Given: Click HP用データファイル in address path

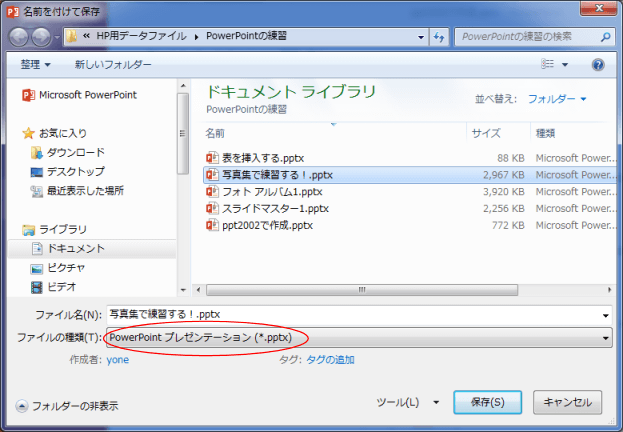Looking at the screenshot, I should (x=141, y=36).
